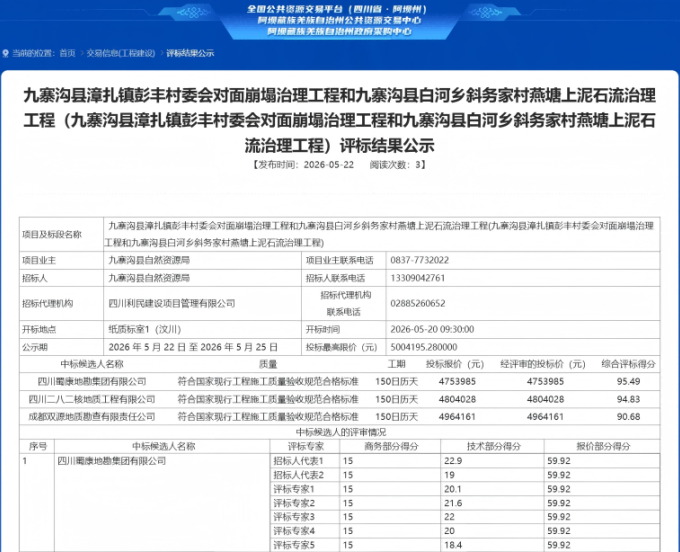Click overall score 90.68
The height and width of the screenshot is (552, 680).
point(628,417)
